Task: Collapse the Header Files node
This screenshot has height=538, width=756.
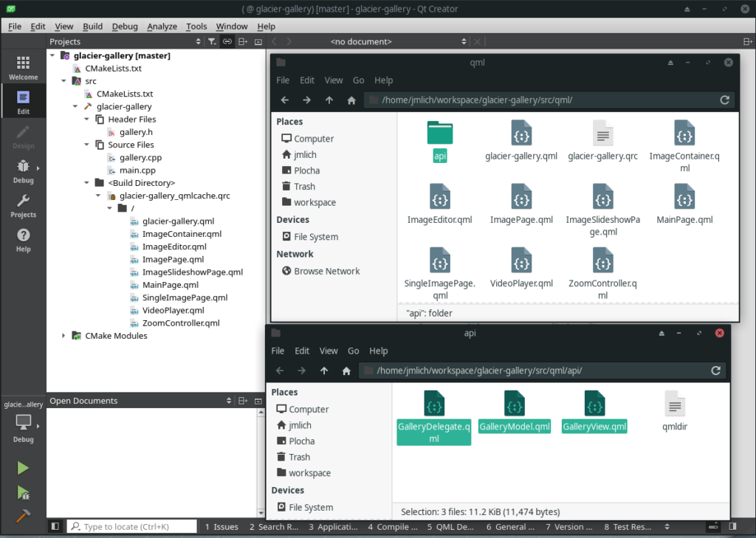Action: (87, 119)
